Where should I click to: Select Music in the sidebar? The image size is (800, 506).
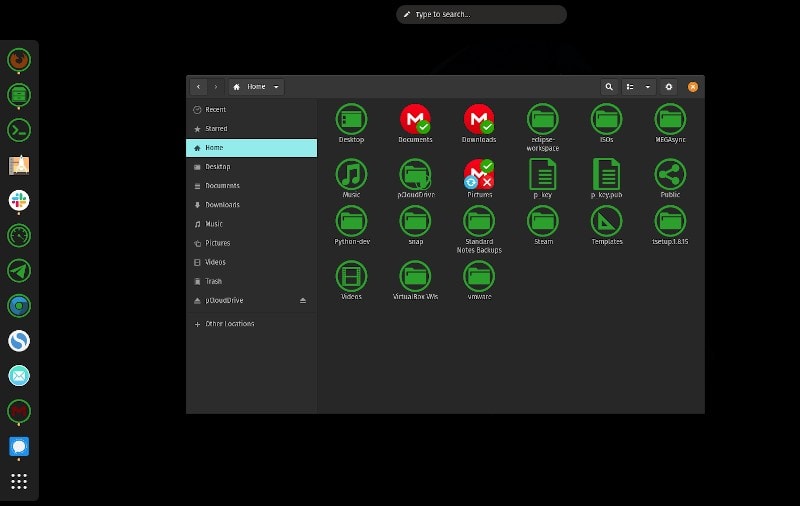click(x=252, y=224)
